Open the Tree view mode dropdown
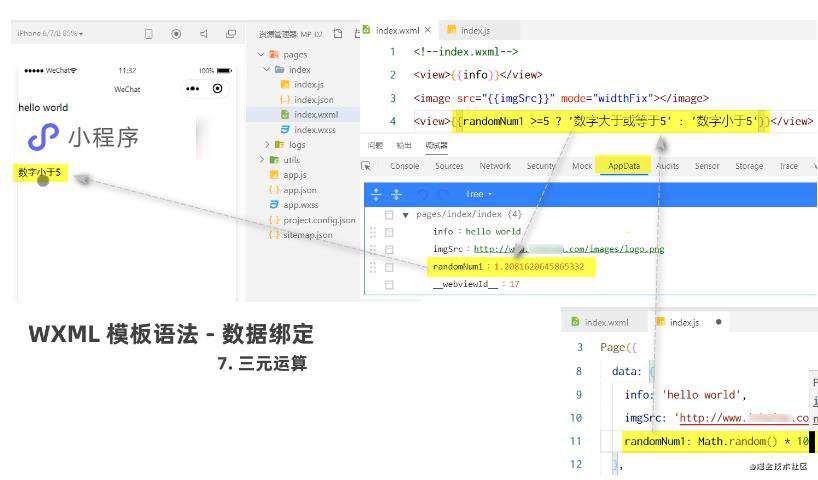This screenshot has height=480, width=818. pyautogui.click(x=478, y=194)
